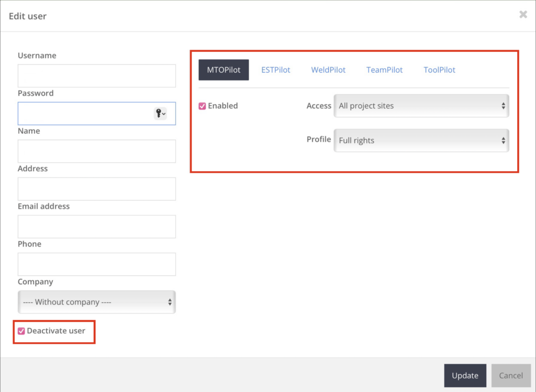
Task: Focus the Username input field
Action: [97, 76]
